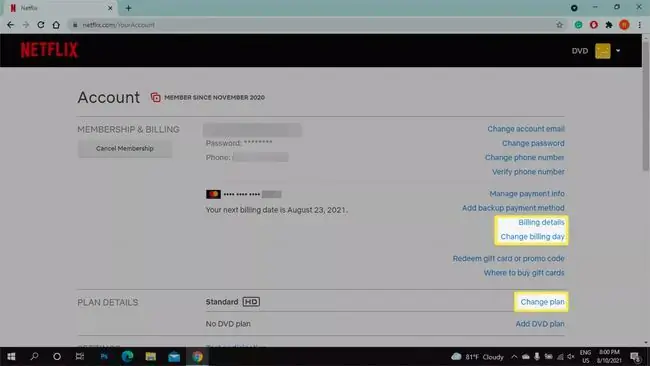Go to browser home icon
This screenshot has height=366, width=650.
(56, 25)
